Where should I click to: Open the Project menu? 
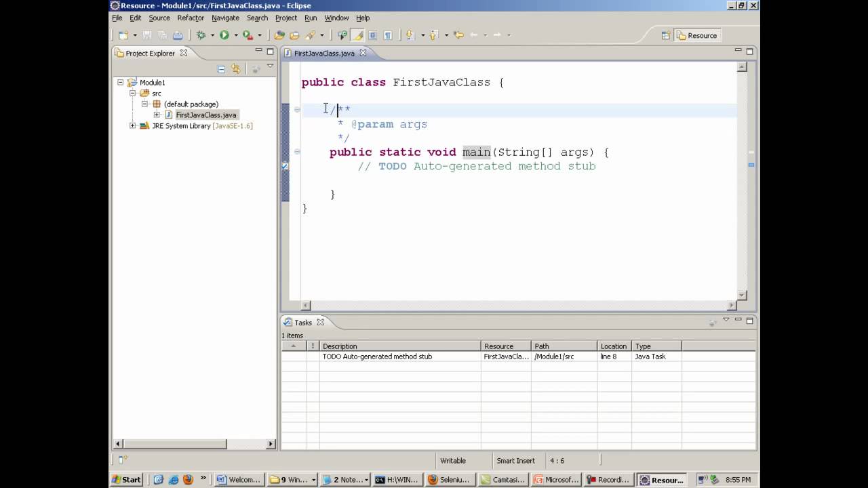click(286, 18)
